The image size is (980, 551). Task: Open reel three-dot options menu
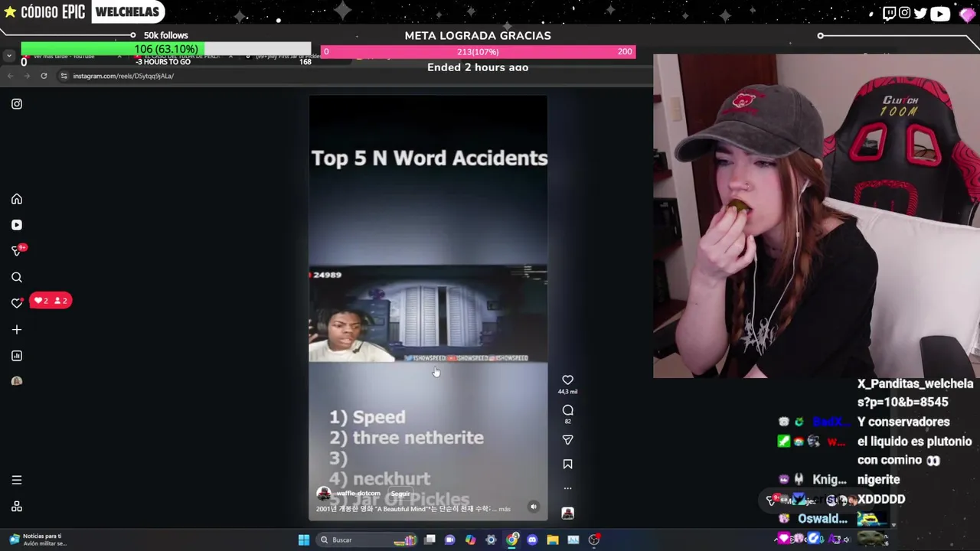tap(567, 488)
